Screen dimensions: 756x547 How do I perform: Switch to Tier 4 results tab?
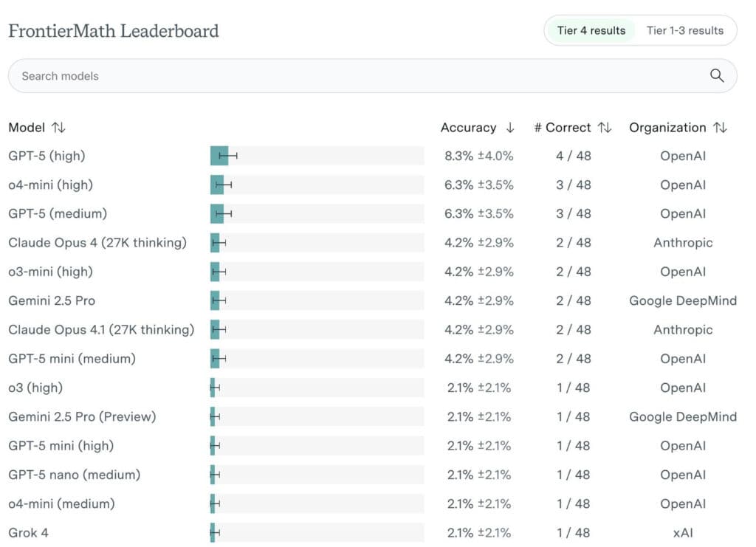[591, 30]
